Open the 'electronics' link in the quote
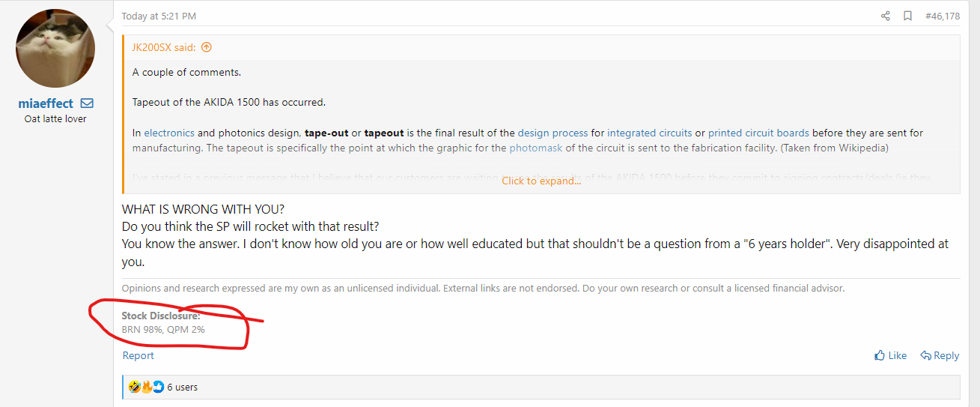Viewport: 980px width, 407px height. [x=169, y=133]
